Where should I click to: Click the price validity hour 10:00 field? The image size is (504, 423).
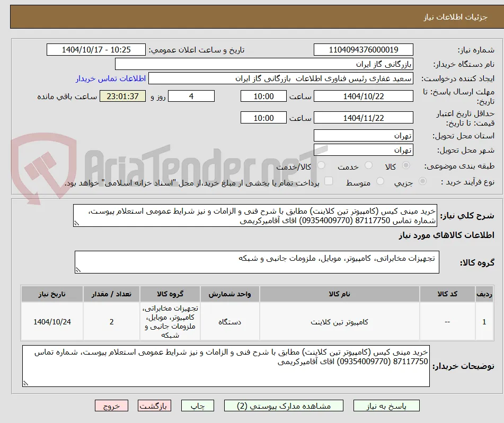click(x=263, y=118)
